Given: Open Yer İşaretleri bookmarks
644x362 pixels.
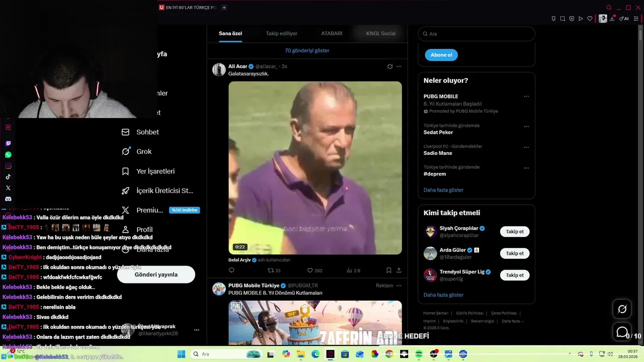Looking at the screenshot, I should [x=148, y=171].
